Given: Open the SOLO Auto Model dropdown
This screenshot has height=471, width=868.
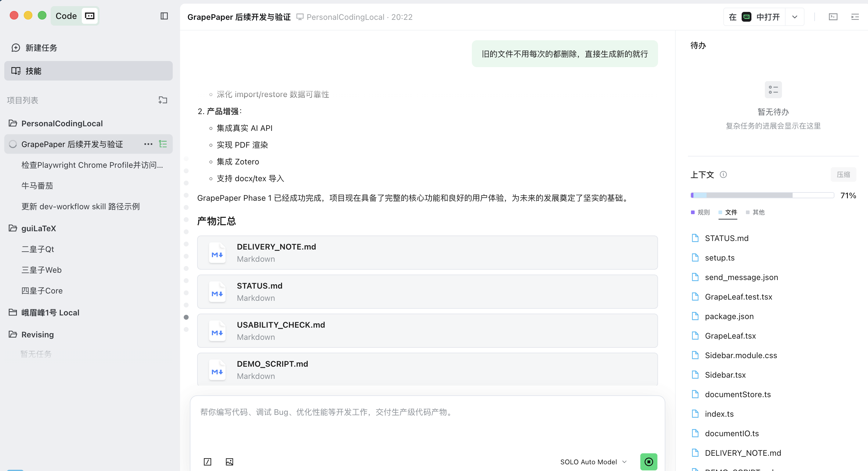Looking at the screenshot, I should click(593, 462).
